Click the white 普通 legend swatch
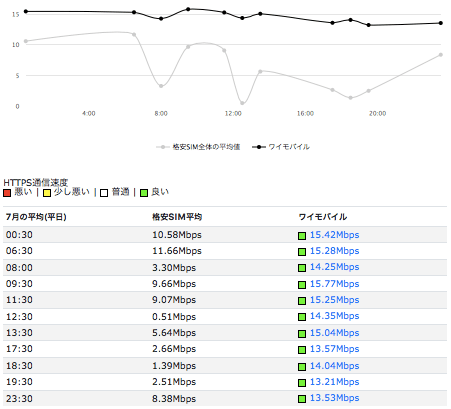This screenshot has height=409, width=451. click(104, 193)
